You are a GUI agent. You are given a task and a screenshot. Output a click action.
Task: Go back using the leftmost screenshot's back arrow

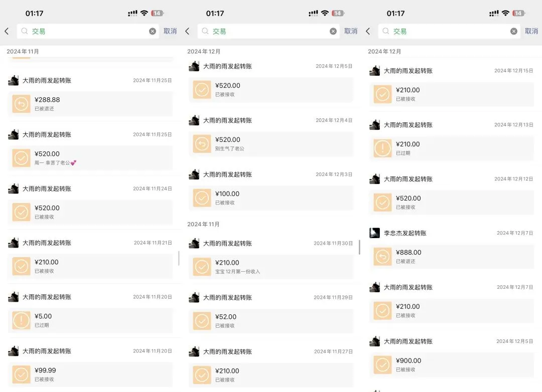click(x=7, y=31)
